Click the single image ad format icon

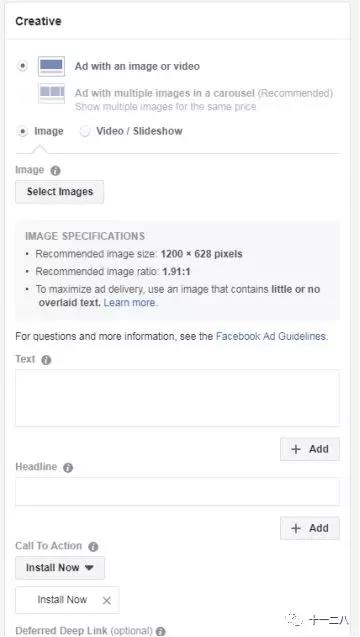tap(51, 66)
